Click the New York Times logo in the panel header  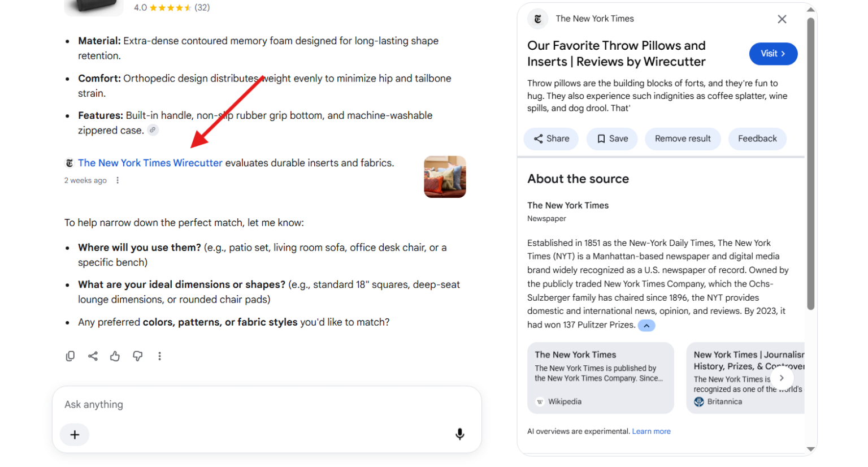[x=538, y=19]
